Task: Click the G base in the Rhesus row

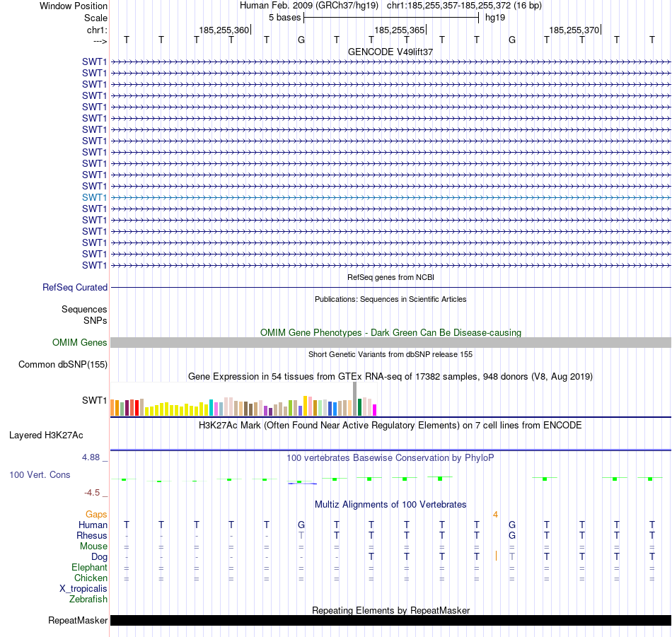Action: coord(511,535)
